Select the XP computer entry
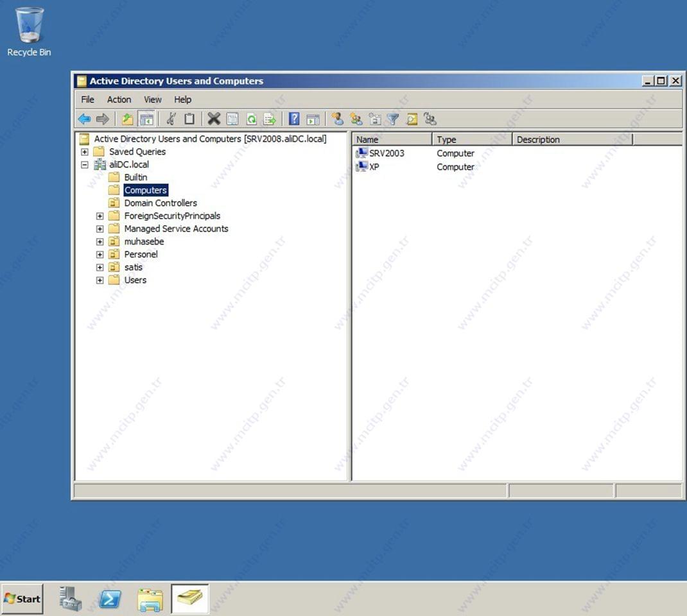 [x=374, y=167]
